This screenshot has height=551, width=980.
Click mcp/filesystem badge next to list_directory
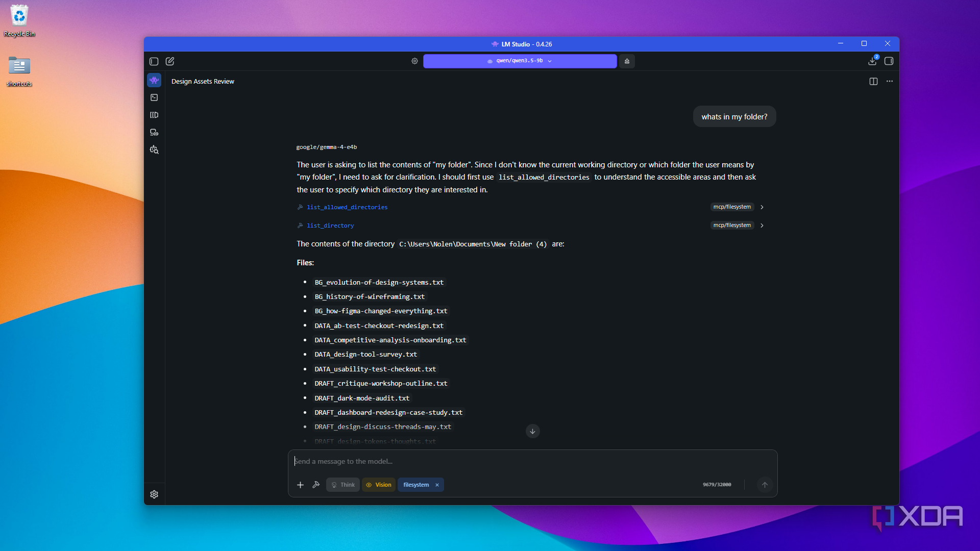[x=732, y=226]
